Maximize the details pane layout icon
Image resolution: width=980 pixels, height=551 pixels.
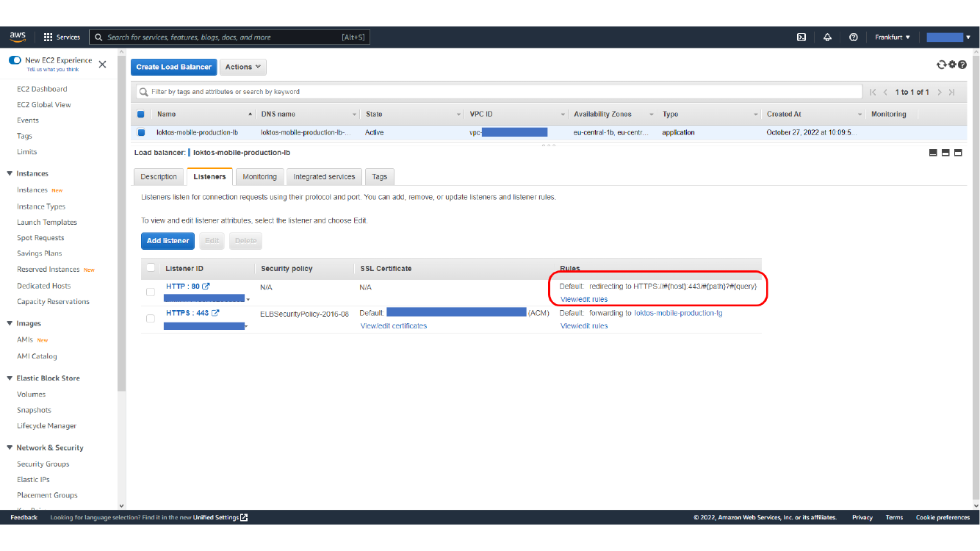(958, 153)
